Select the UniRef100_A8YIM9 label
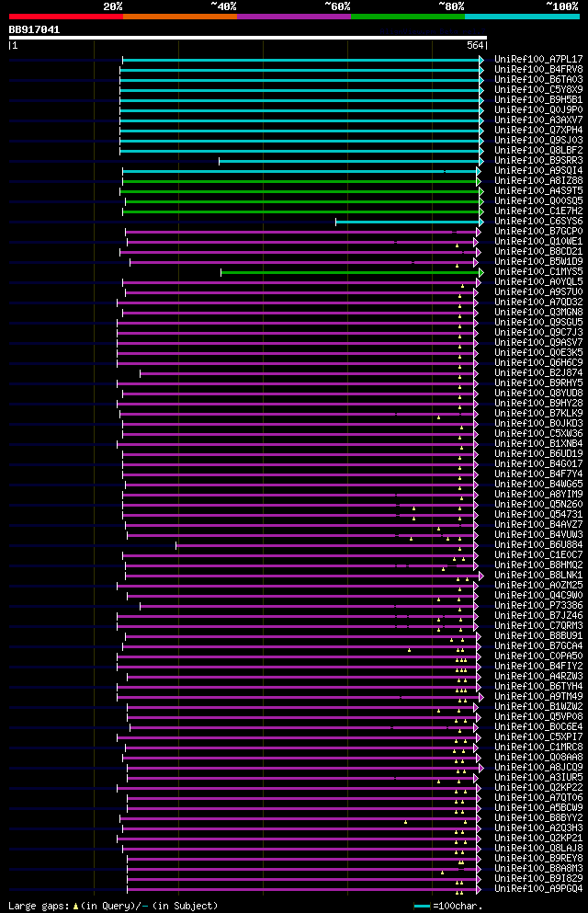This screenshot has width=588, height=913. click(x=538, y=494)
